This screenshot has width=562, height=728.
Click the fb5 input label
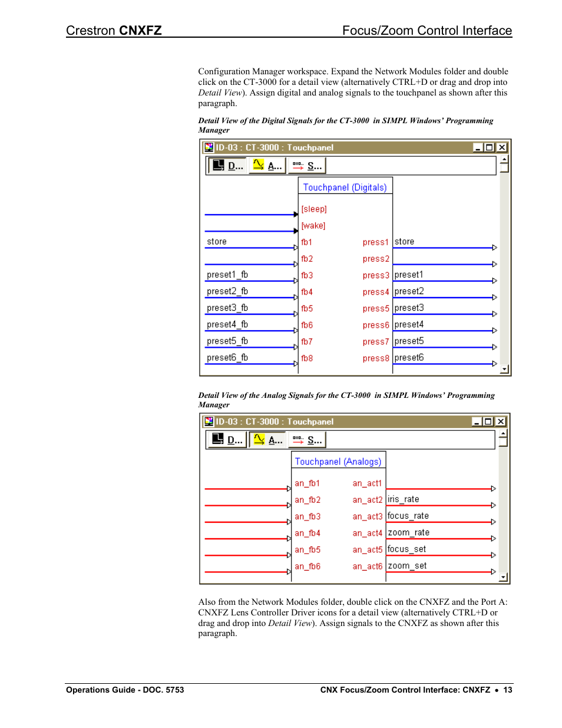307,308
